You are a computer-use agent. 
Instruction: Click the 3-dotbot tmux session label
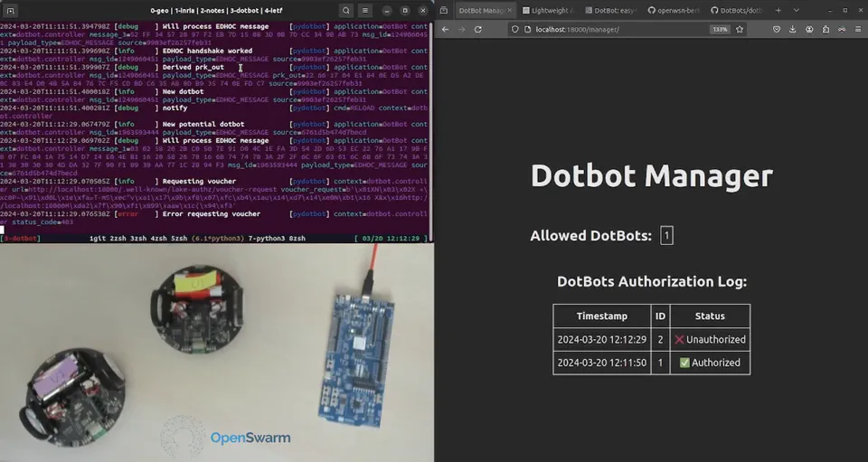(21, 239)
